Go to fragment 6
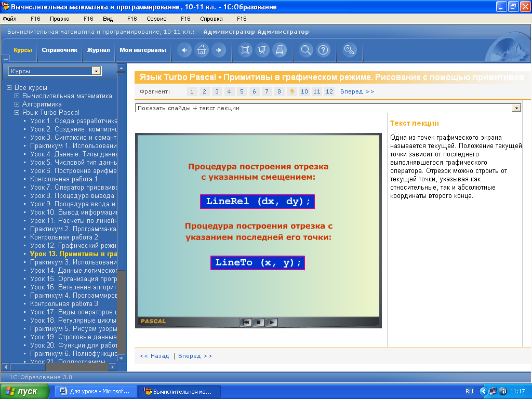The height and width of the screenshot is (399, 532). point(254,91)
